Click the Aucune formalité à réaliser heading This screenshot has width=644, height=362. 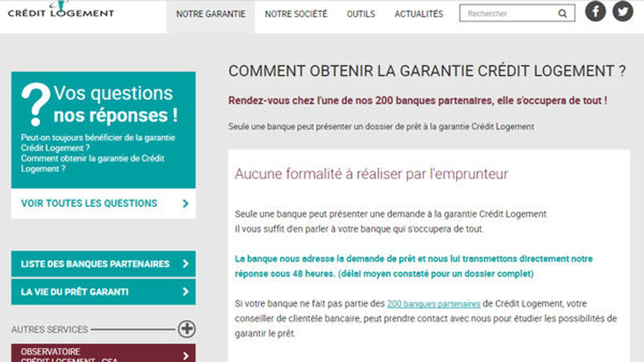coord(371,174)
